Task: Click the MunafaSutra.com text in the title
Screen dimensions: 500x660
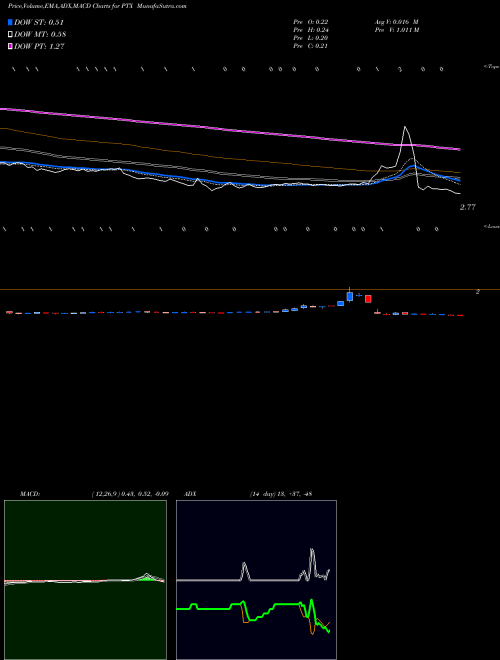Action: pos(162,6)
